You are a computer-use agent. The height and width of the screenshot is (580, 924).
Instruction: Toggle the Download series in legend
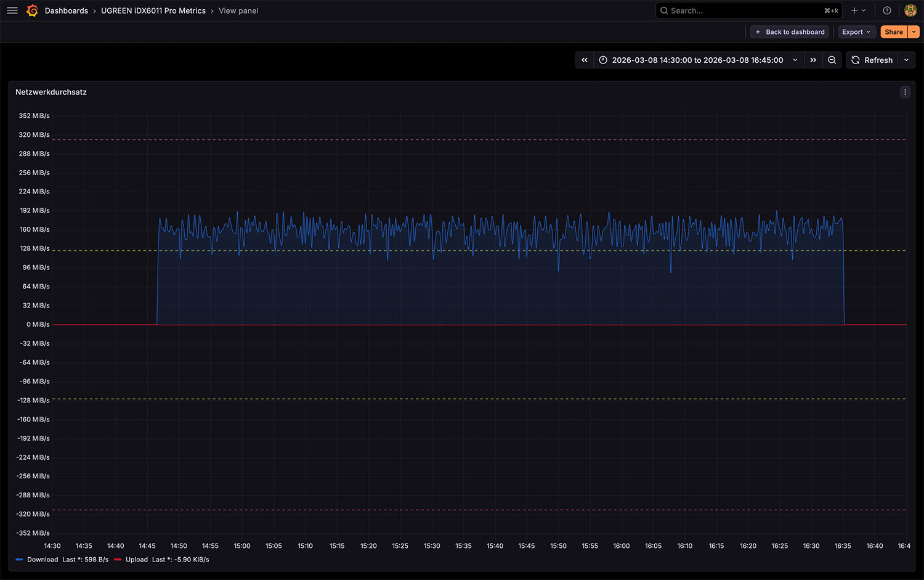click(x=43, y=560)
